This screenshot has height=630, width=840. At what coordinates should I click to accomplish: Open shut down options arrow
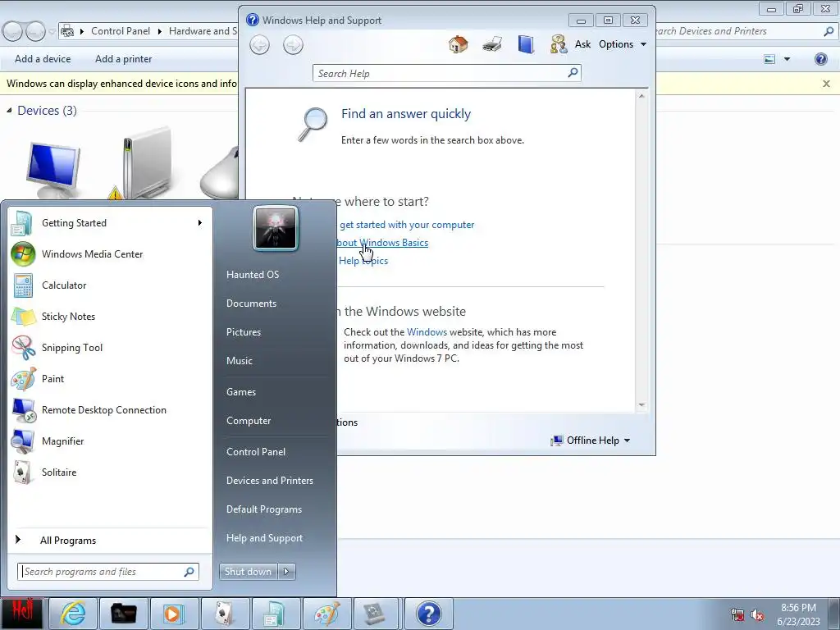click(286, 572)
